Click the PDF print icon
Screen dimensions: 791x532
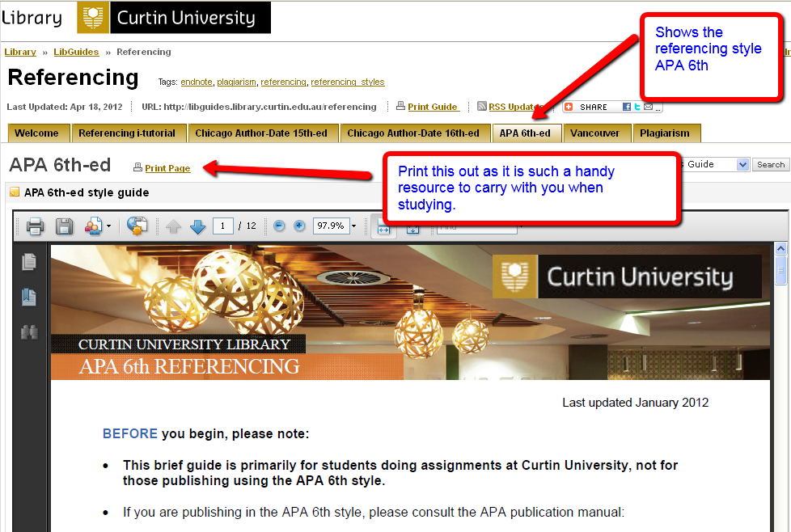pos(35,226)
